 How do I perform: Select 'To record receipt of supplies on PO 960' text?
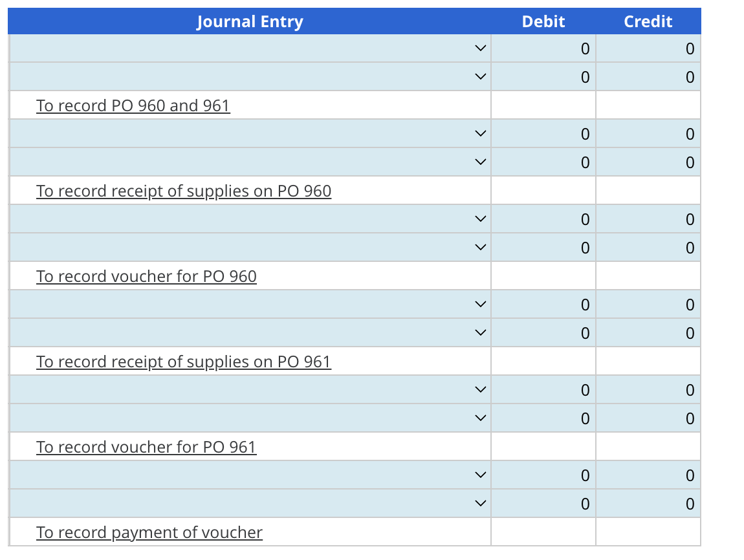[x=184, y=191]
